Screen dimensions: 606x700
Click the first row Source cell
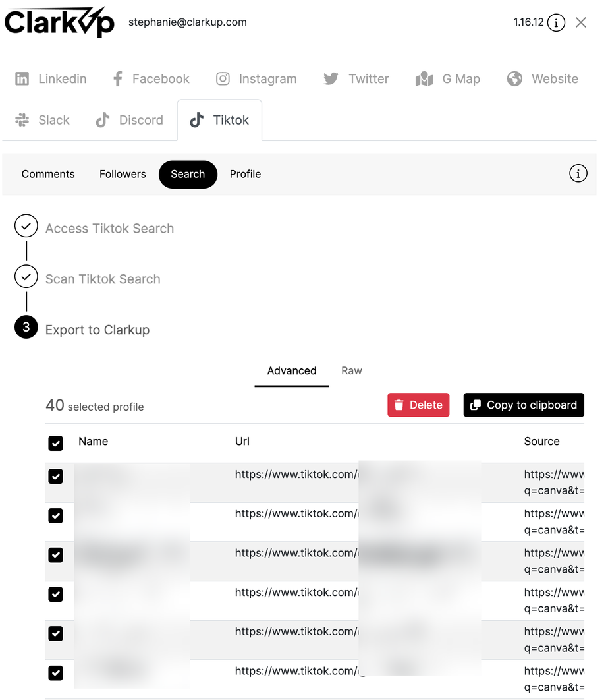point(554,482)
